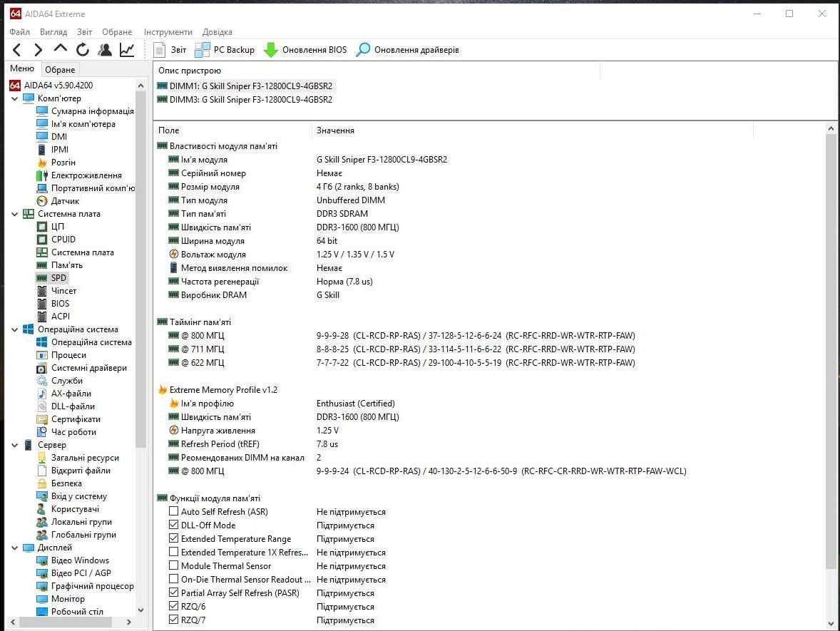Open the graph chart toolbar icon
Viewport: 840px width, 631px height.
click(x=127, y=50)
